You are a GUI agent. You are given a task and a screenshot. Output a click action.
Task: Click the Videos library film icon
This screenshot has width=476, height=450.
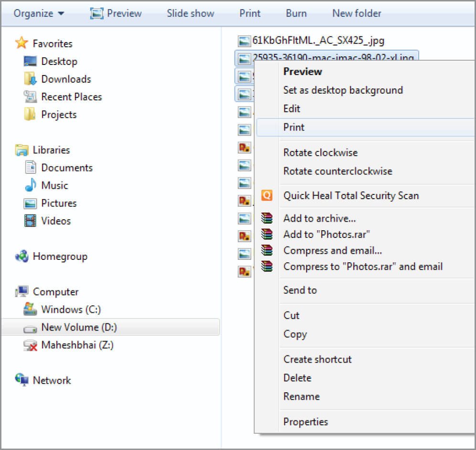pos(31,221)
